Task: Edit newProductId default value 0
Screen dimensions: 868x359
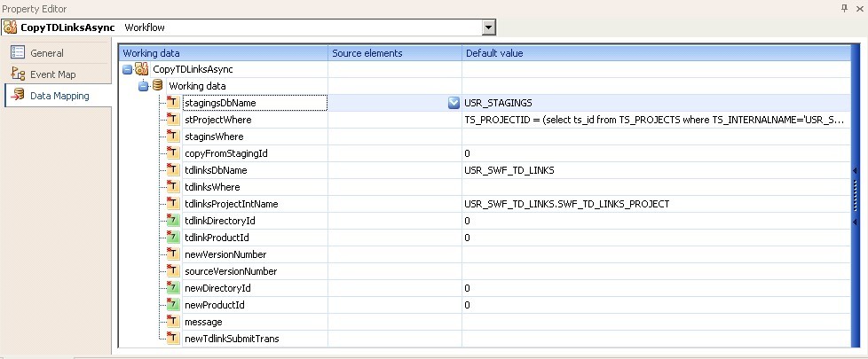Action: [x=656, y=305]
